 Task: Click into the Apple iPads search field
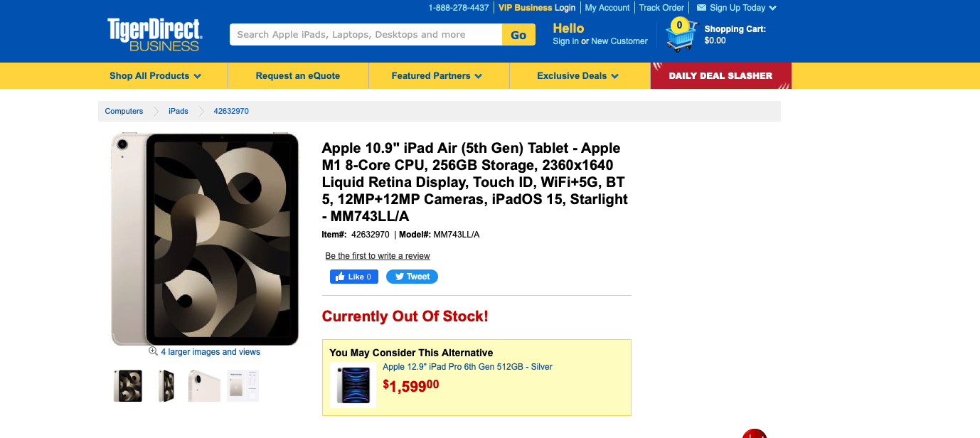coord(366,35)
